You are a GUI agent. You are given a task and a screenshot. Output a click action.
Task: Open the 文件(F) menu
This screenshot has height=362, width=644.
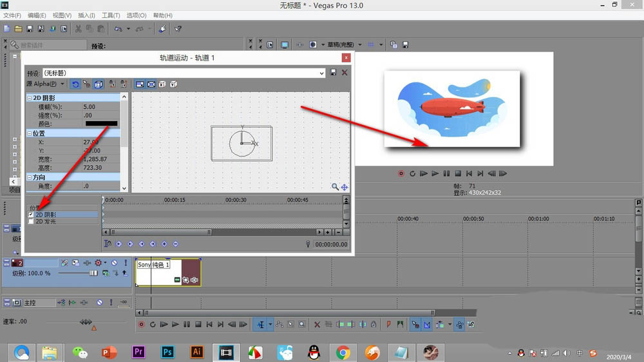tap(12, 15)
